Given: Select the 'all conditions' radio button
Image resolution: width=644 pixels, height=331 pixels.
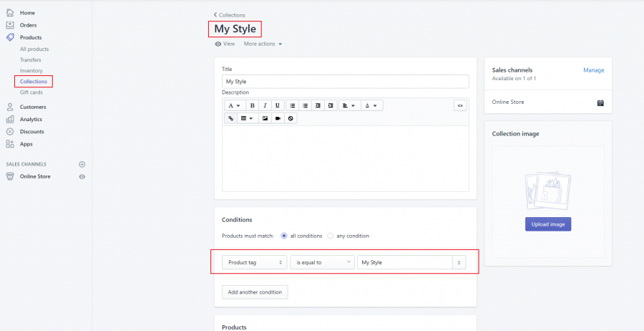Looking at the screenshot, I should (284, 236).
